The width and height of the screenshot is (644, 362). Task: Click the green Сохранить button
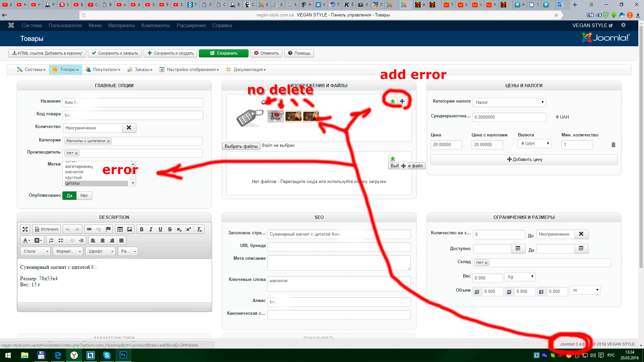coord(223,53)
